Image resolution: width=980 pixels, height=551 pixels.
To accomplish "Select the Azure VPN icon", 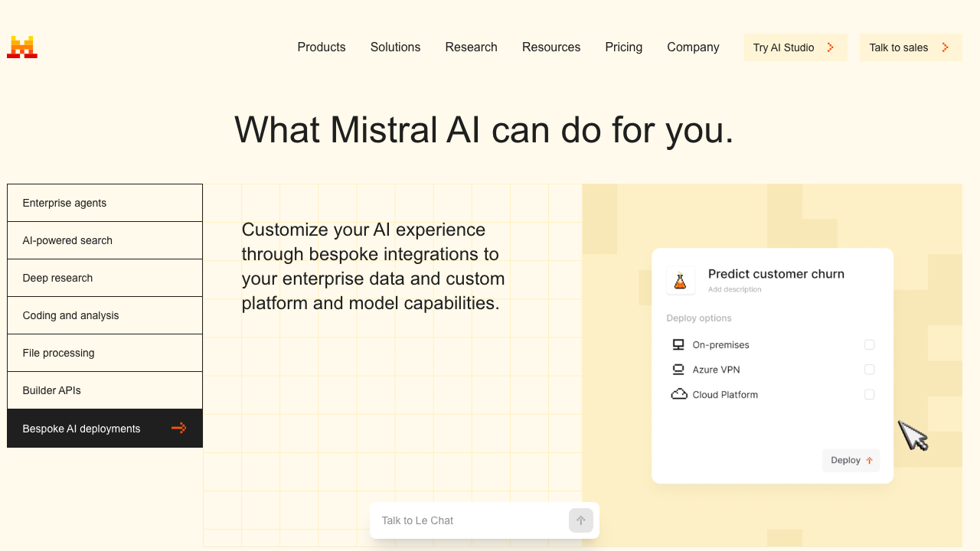I will (x=678, y=369).
